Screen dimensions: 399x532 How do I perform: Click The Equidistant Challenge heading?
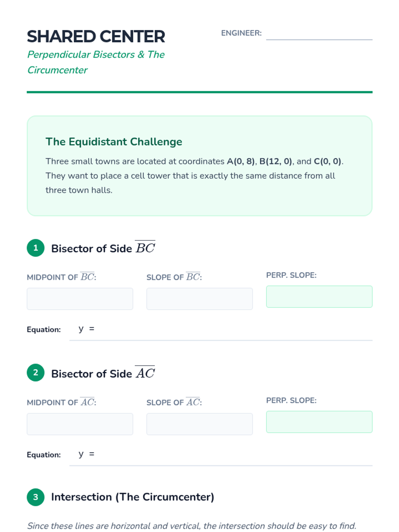point(114,142)
